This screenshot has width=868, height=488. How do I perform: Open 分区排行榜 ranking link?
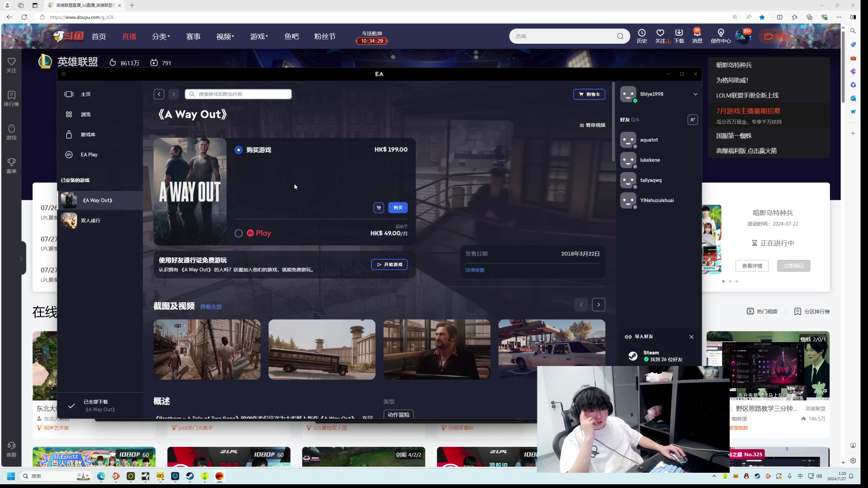click(812, 311)
